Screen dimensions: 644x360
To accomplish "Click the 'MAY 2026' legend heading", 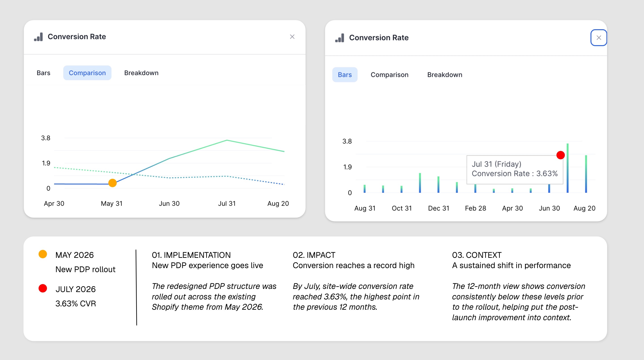I will coord(74,255).
